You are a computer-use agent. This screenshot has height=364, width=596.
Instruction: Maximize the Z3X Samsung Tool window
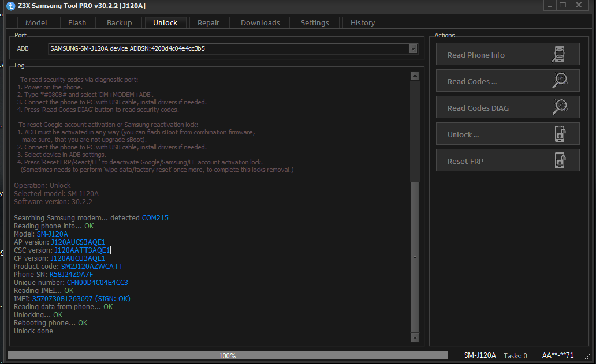(563, 5)
